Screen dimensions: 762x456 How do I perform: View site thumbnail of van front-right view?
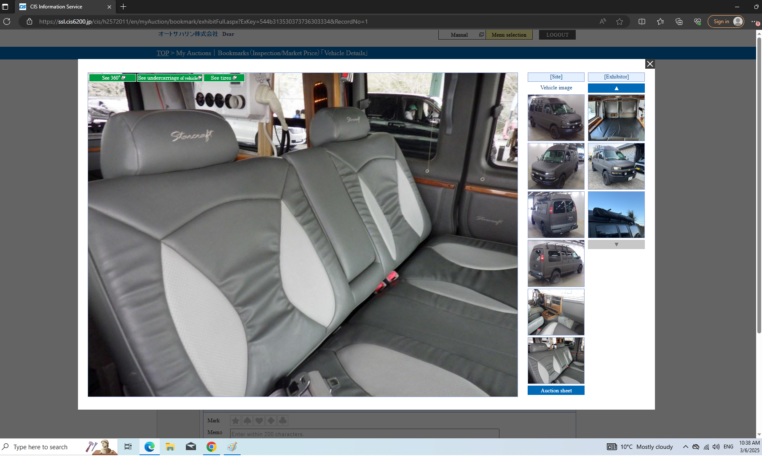click(556, 118)
